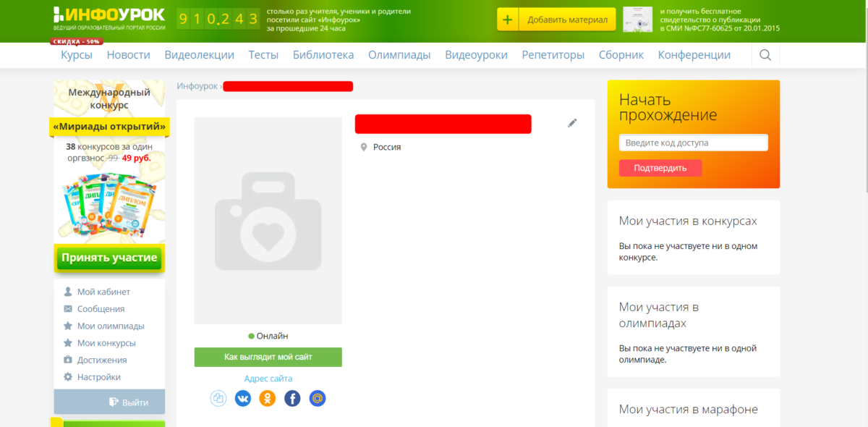Open the Видеолекции menu item

click(x=200, y=55)
